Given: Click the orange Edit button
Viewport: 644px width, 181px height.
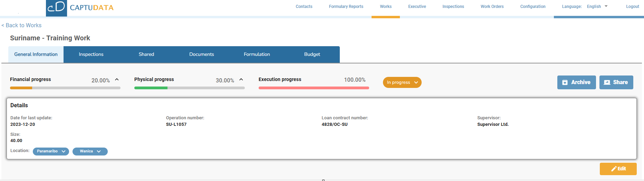Looking at the screenshot, I should [618, 169].
